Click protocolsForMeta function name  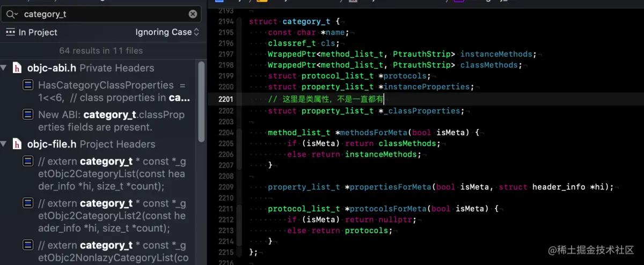click(388, 208)
